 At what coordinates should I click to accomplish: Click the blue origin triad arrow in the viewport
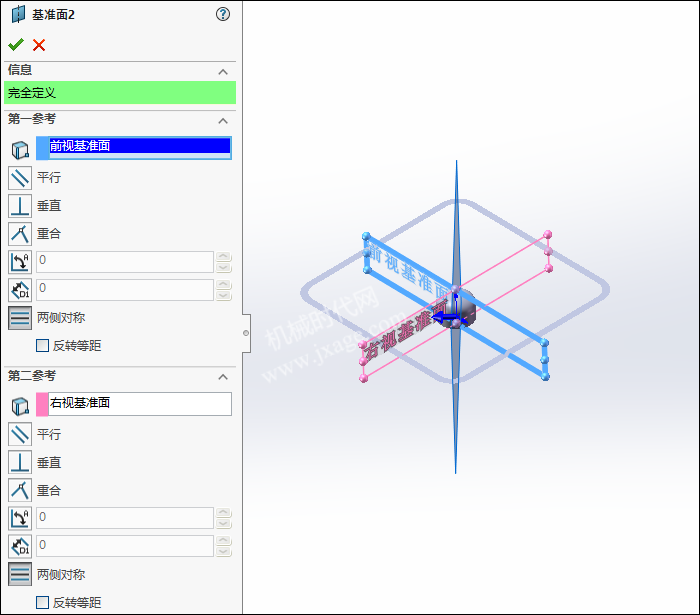tap(442, 318)
